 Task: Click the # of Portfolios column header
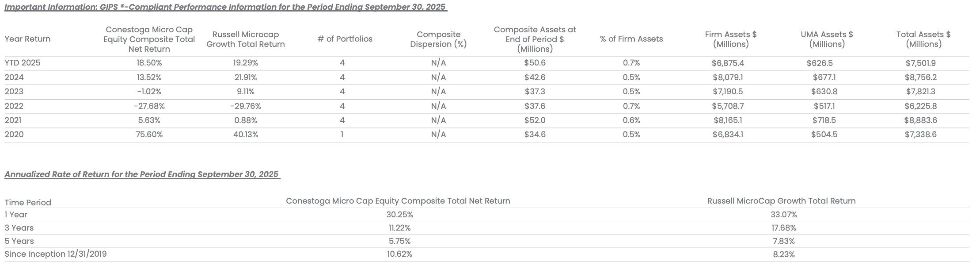[x=345, y=39]
